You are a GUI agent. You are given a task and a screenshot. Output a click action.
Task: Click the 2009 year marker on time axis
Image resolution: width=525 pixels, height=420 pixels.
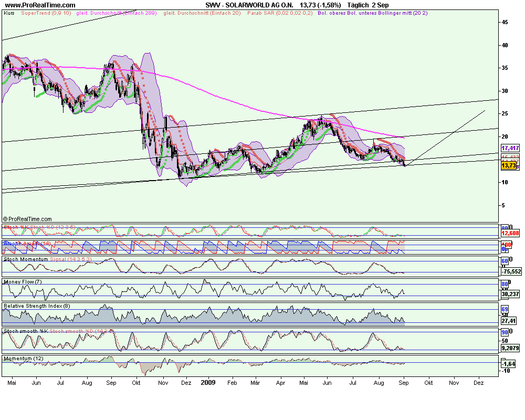(208, 383)
